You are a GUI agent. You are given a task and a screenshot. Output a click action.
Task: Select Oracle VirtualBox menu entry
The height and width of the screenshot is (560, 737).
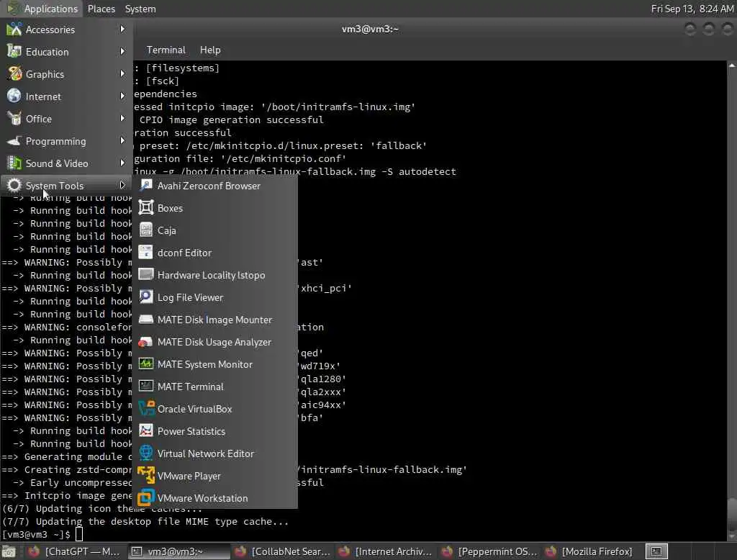tap(214, 409)
